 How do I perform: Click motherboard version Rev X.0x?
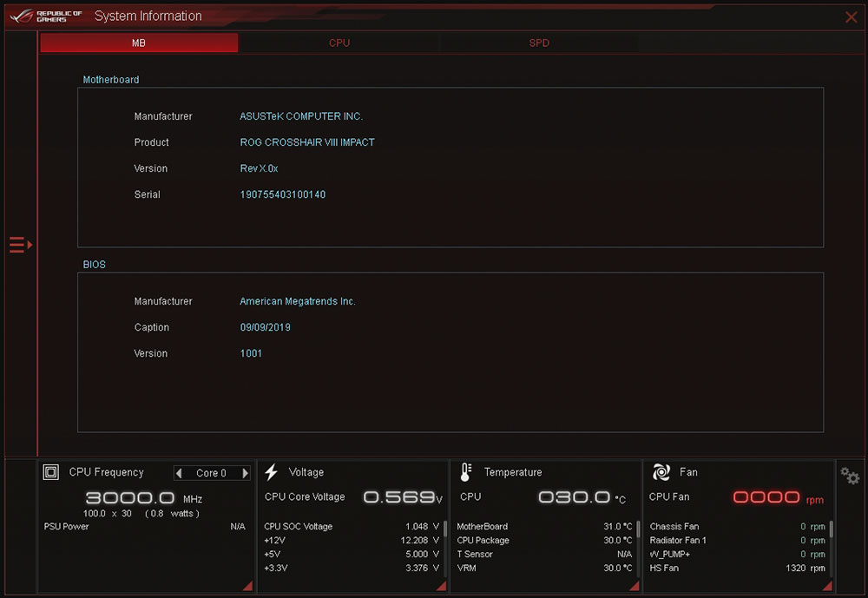pos(259,168)
